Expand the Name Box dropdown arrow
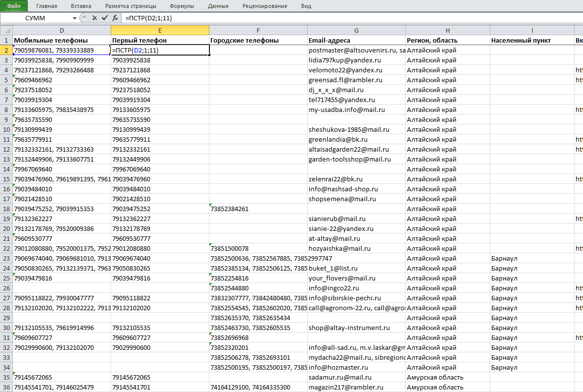Viewport: 583px width, 392px height. point(74,18)
